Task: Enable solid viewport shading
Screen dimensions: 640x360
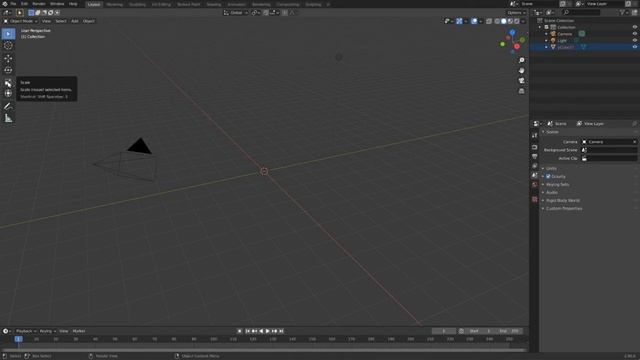Action: 504,21
